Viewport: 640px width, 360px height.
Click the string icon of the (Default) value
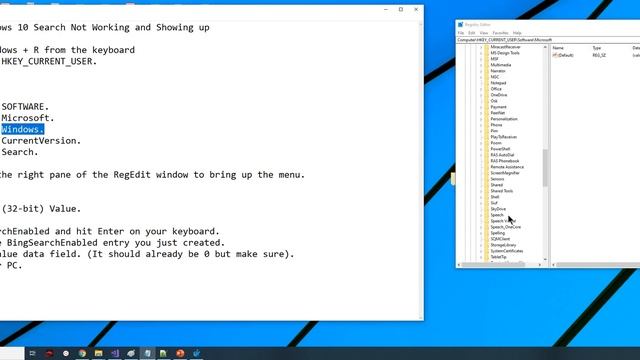[556, 55]
